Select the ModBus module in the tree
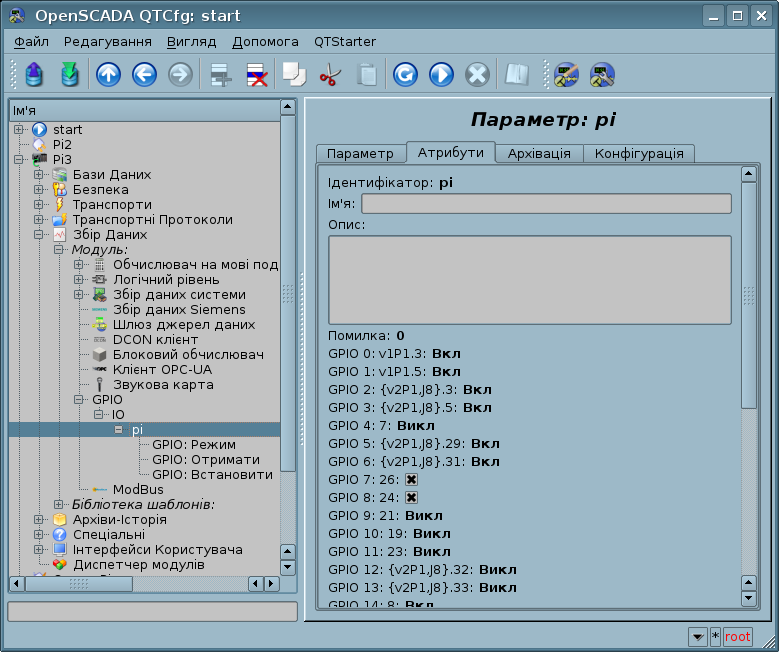The image size is (779, 652). tap(138, 489)
